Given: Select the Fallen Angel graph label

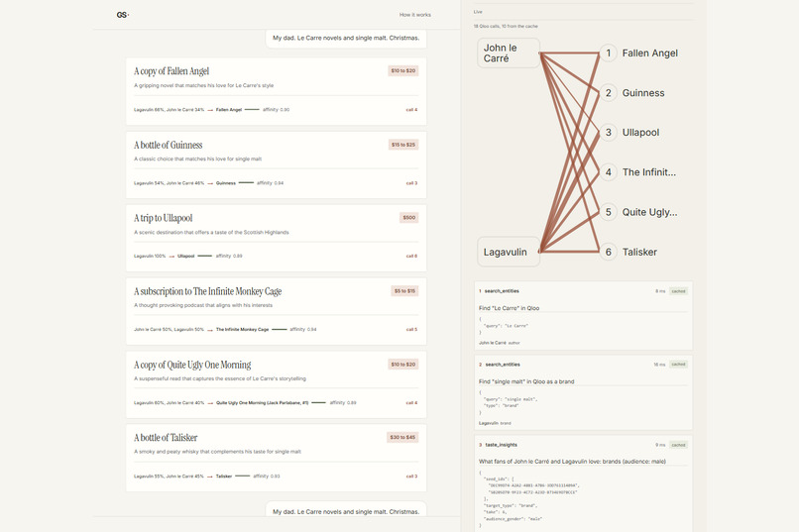Looking at the screenshot, I should coord(649,53).
